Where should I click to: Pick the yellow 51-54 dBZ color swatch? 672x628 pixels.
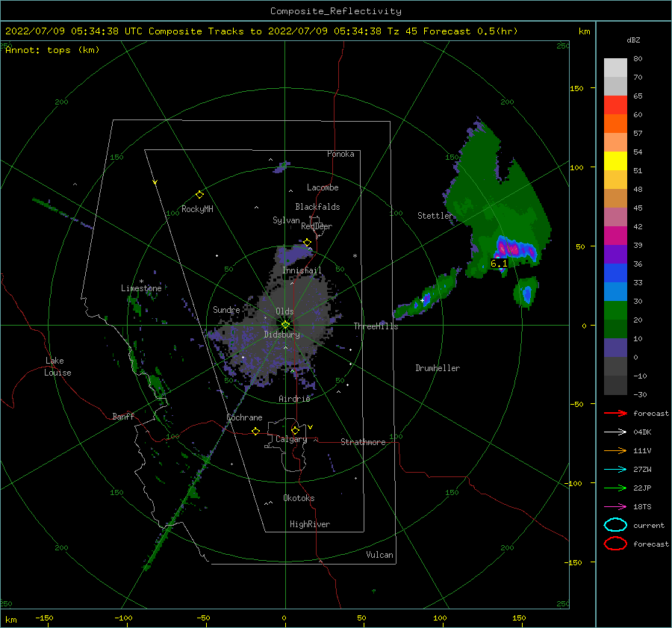pos(615,161)
